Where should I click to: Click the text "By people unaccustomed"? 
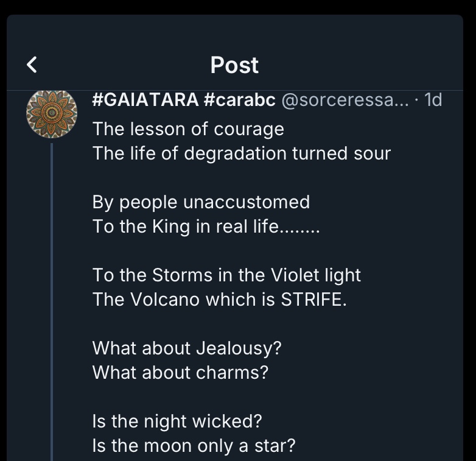click(x=201, y=202)
